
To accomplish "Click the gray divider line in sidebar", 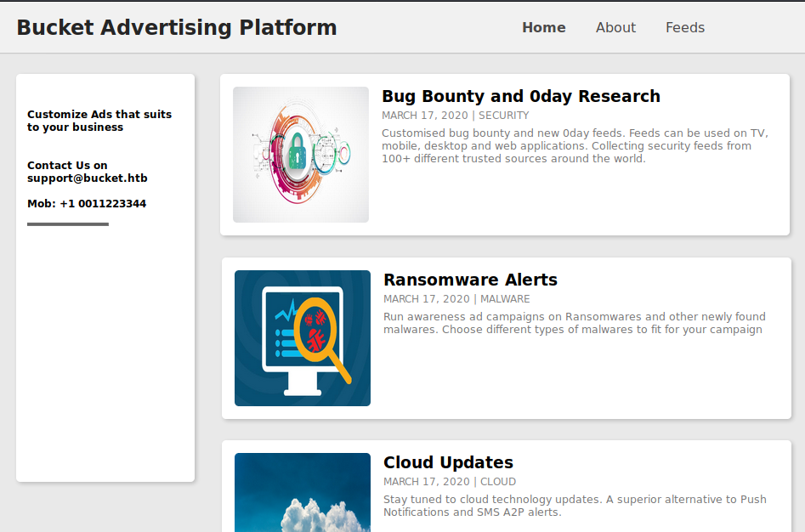I will pyautogui.click(x=68, y=224).
